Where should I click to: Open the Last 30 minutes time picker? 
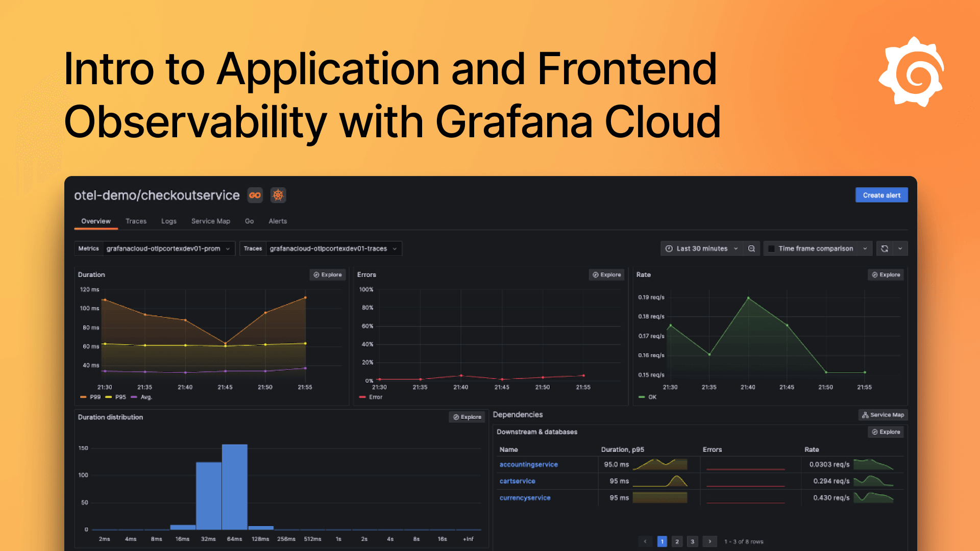pos(702,248)
